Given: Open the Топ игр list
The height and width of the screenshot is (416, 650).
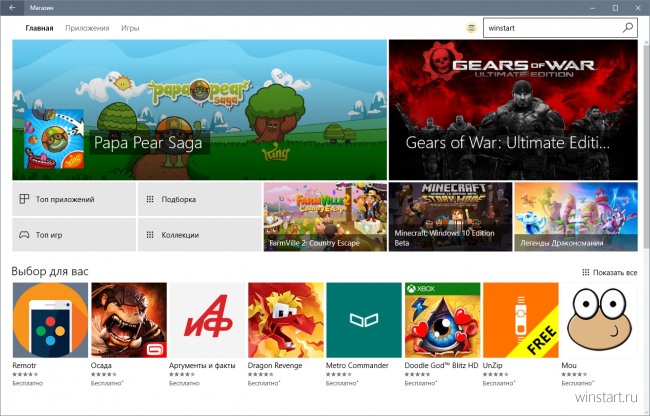Looking at the screenshot, I should [x=74, y=235].
